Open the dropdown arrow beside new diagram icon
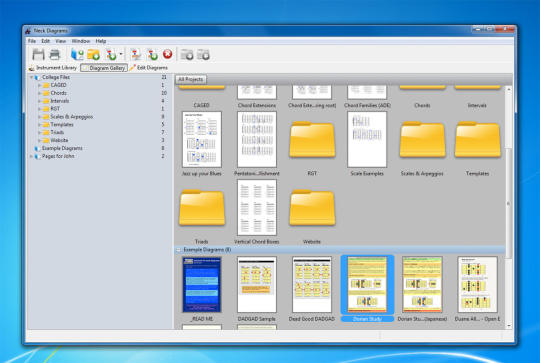Viewport: 540px width, 363px height. (x=121, y=54)
